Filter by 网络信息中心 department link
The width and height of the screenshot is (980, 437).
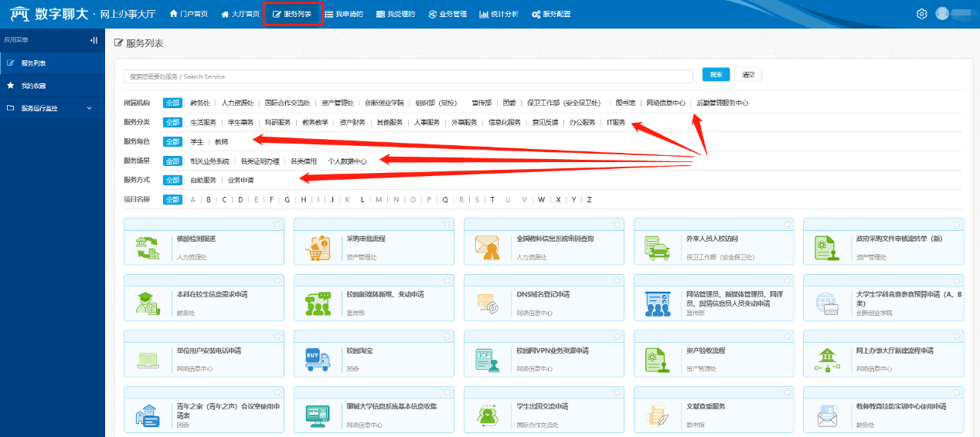[x=665, y=103]
